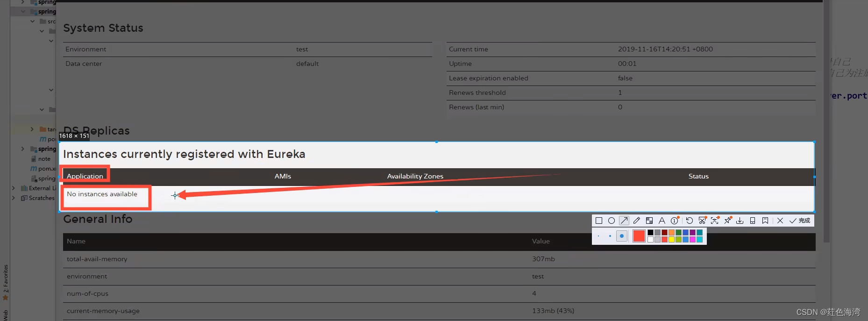868x321 pixels.
Task: Pick the orange color swatch
Action: pos(671,232)
